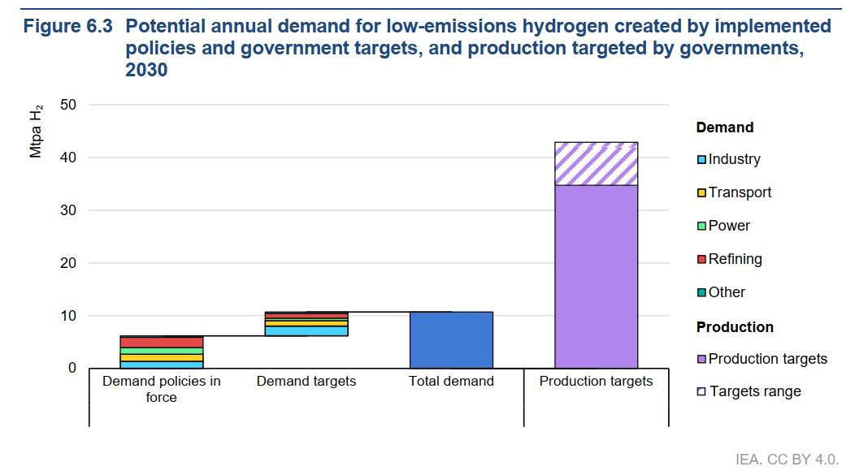Click the Targets range legend swatch
The width and height of the screenshot is (868, 475).
coord(702,392)
